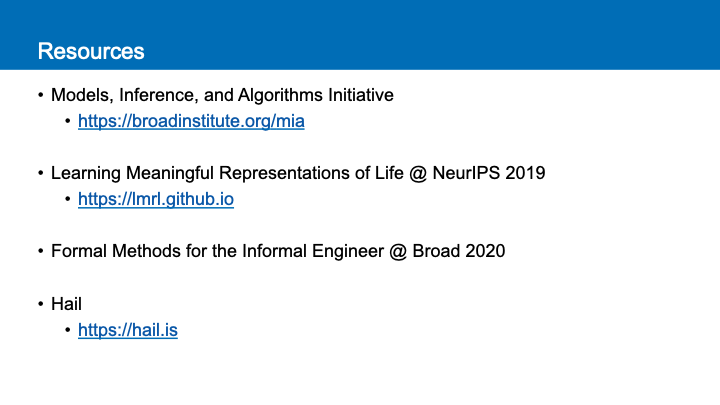Click the bullet marker before Hail
This screenshot has height=405, width=720.
coord(41,304)
